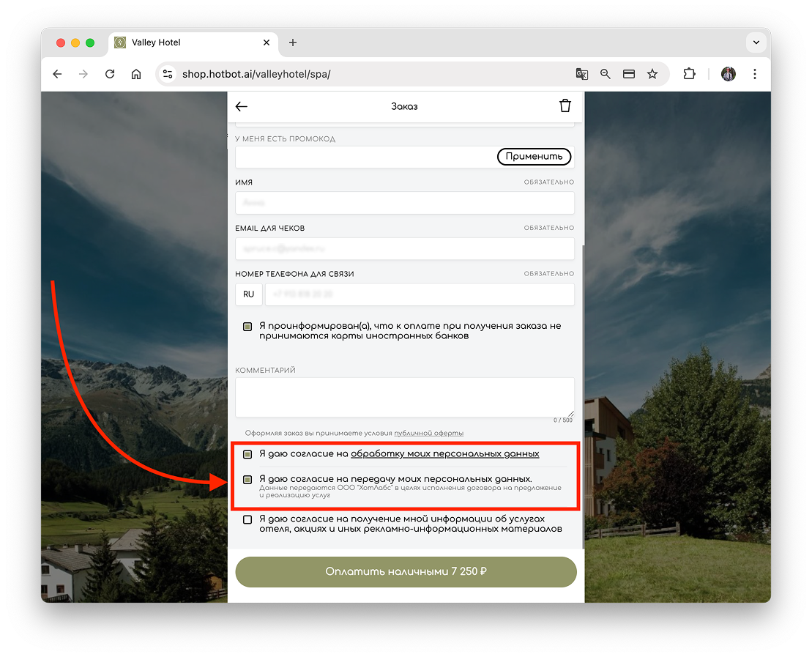This screenshot has height=657, width=812.
Task: Bookmark this page with the star
Action: click(x=652, y=74)
